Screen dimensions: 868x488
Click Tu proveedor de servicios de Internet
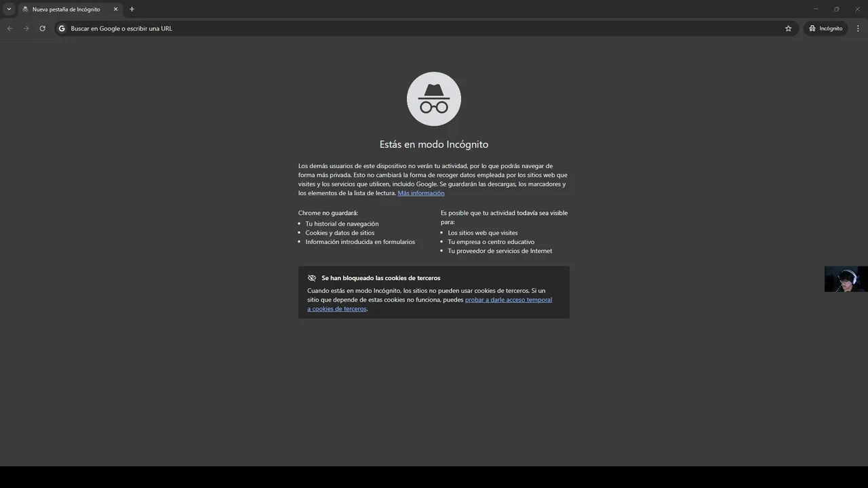pyautogui.click(x=500, y=251)
